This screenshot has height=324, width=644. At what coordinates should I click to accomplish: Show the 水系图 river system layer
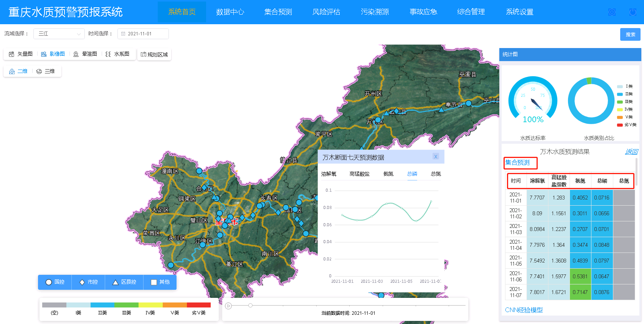(117, 54)
